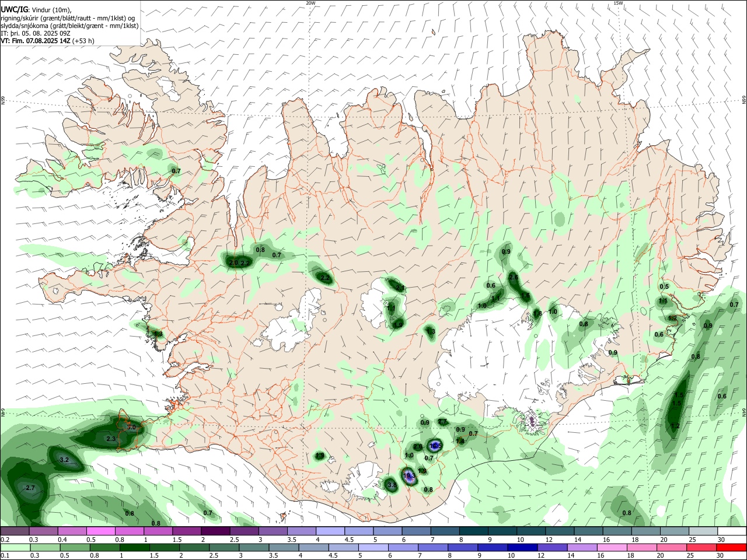The width and height of the screenshot is (747, 560).
Task: Click the upper scale swatch between 0.2 and 0.3
Action: 15,531
